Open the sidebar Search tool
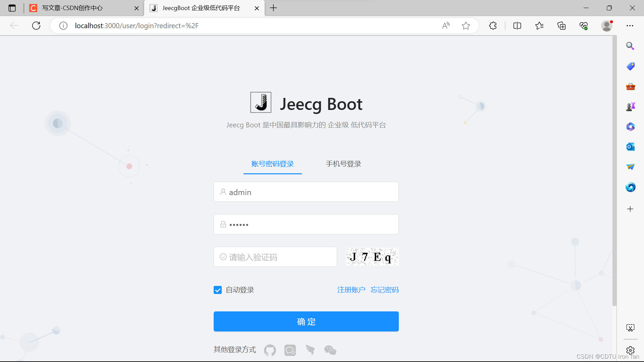 [x=630, y=46]
